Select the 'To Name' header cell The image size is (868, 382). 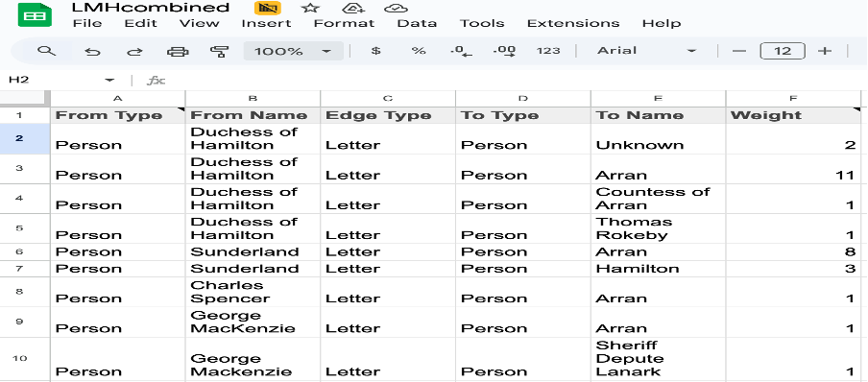pyautogui.click(x=658, y=115)
